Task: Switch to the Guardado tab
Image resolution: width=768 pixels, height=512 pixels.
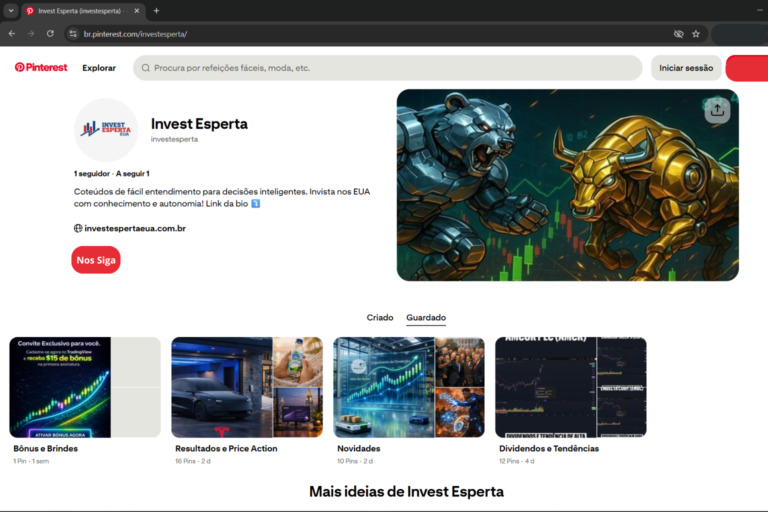Action: pos(426,317)
